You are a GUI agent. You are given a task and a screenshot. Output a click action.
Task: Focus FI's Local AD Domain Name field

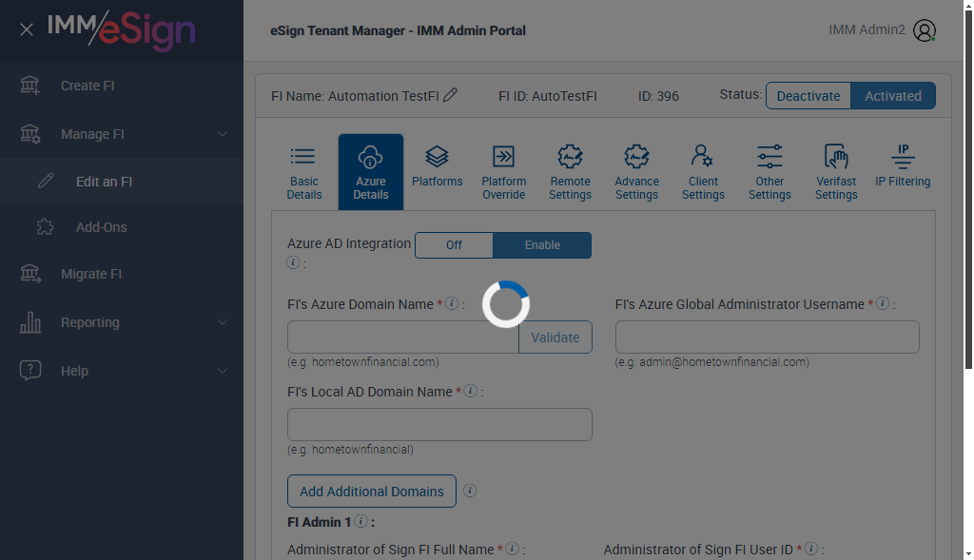point(439,425)
